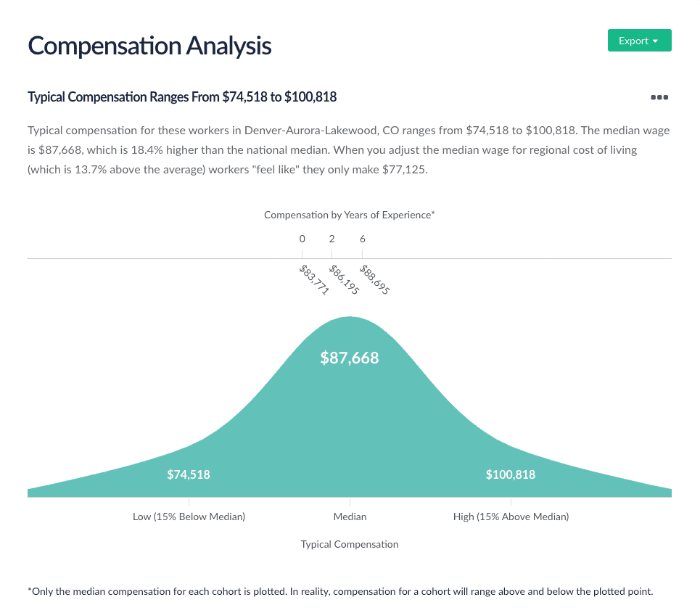The image size is (700, 613).
Task: Click the $88,695 experience value
Action: pos(375,279)
